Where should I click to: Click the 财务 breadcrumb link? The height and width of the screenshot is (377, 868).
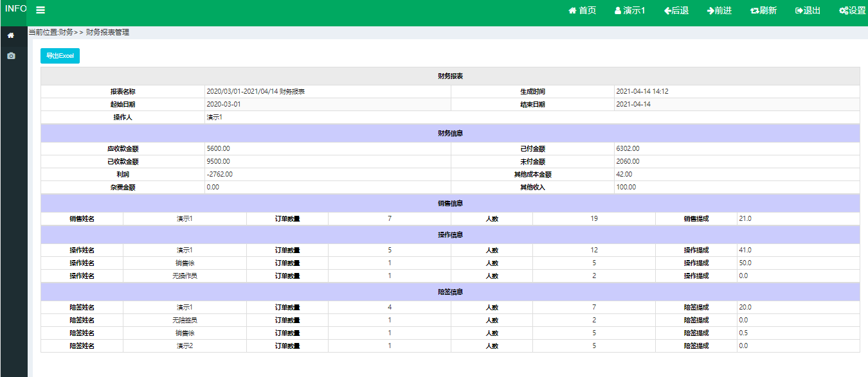click(x=66, y=32)
